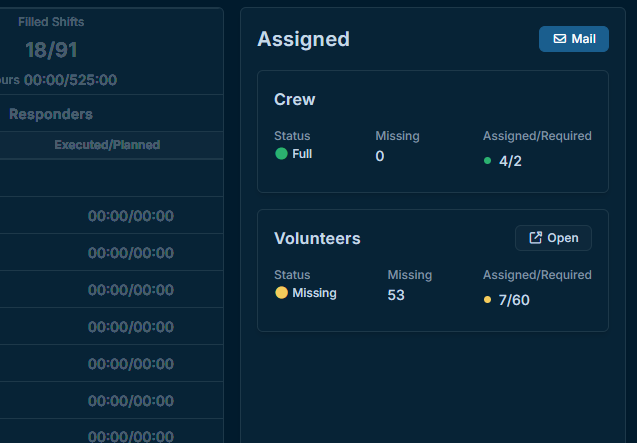Click the envelope icon on the Mail button
Image resolution: width=637 pixels, height=443 pixels.
coord(559,39)
